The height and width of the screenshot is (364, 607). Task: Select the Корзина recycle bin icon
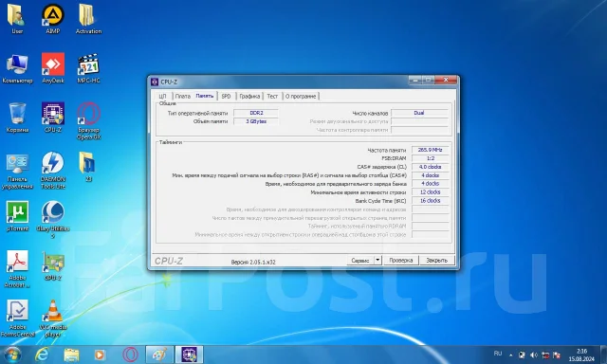(17, 118)
